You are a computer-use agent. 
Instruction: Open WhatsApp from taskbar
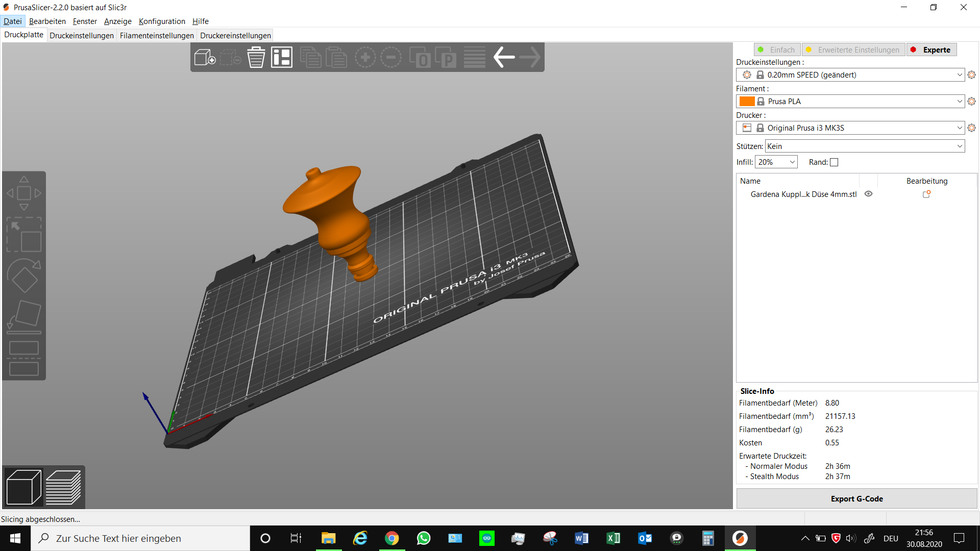423,538
